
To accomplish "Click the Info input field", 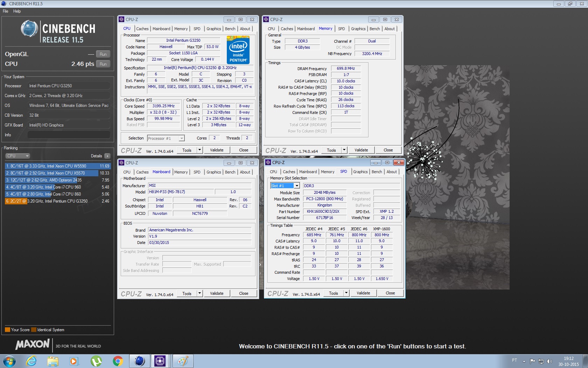I will click(69, 135).
